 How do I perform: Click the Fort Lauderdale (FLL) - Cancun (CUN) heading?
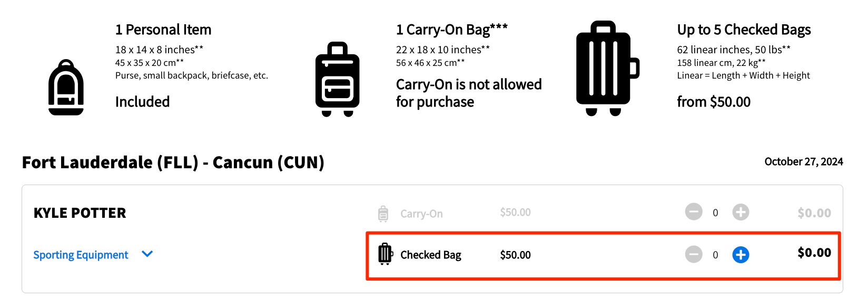172,162
